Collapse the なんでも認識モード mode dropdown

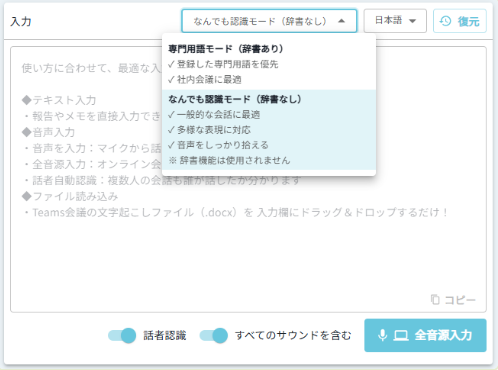[x=269, y=21]
